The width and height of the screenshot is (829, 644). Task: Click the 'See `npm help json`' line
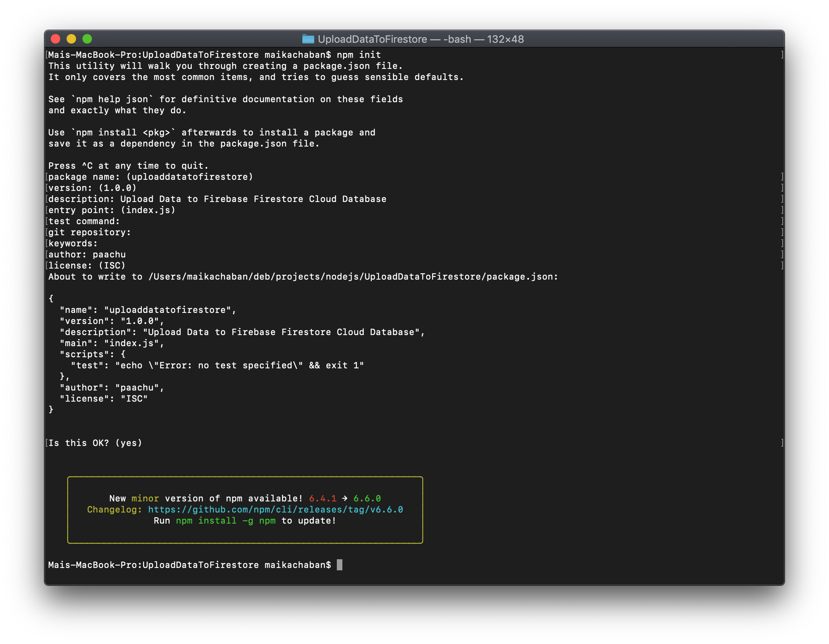point(225,99)
